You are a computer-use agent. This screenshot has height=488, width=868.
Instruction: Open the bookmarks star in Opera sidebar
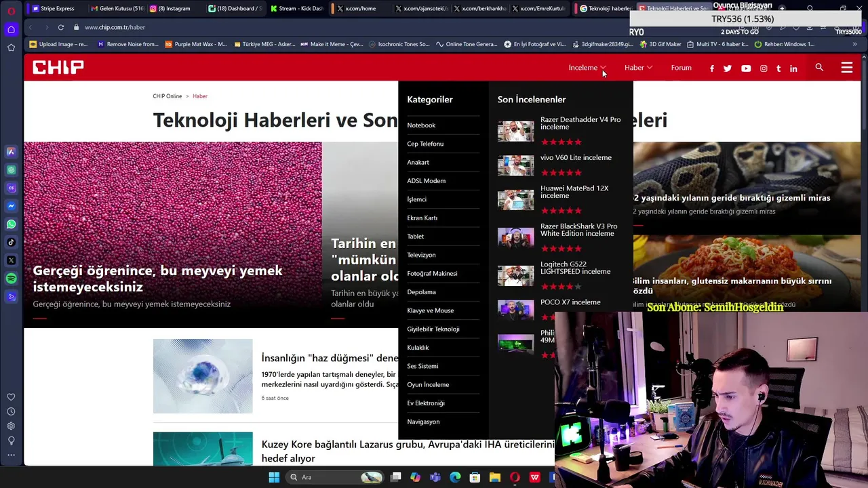click(11, 47)
